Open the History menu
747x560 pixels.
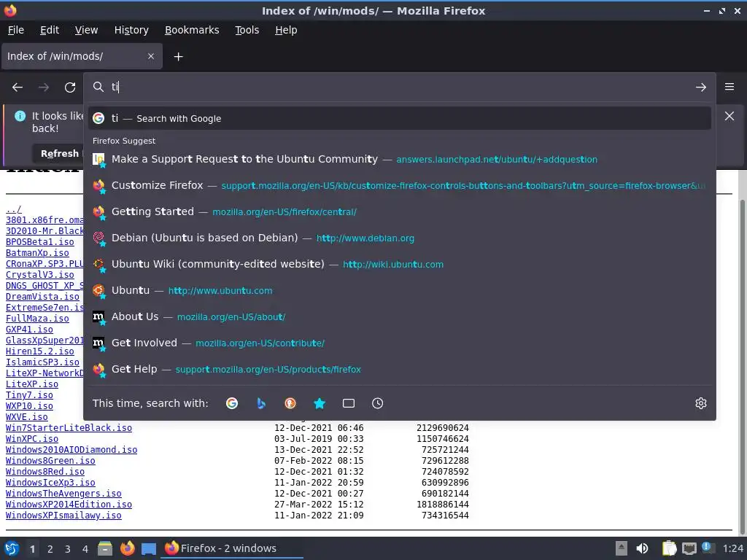click(x=131, y=30)
